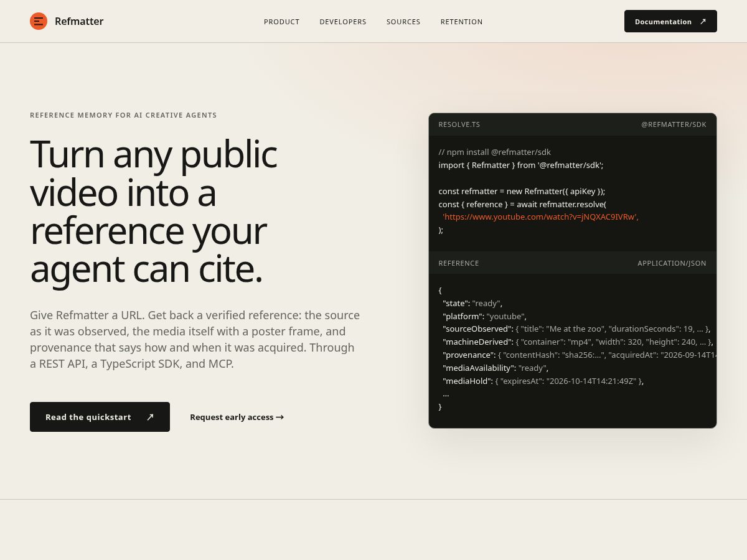Click the Refmatter brand name
Viewport: 747px width, 560px height.
[79, 21]
